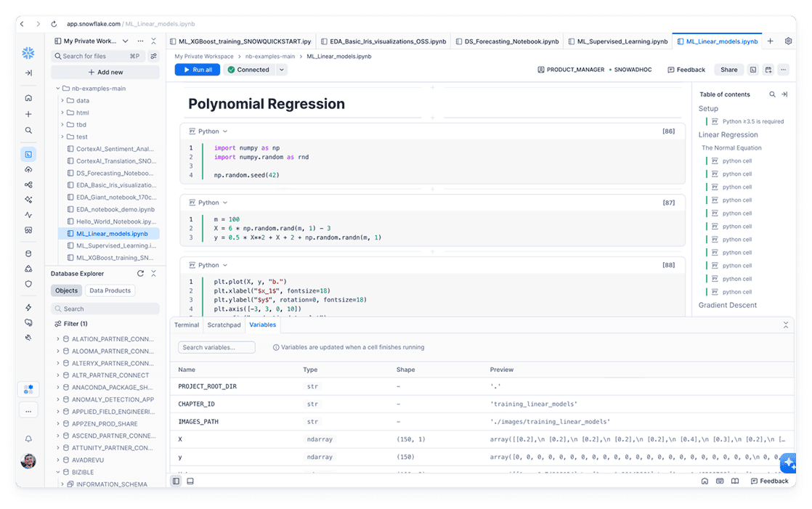Open the Worksheets/Projects panel icon in sidebar
This screenshot has width=812, height=509.
point(28,154)
